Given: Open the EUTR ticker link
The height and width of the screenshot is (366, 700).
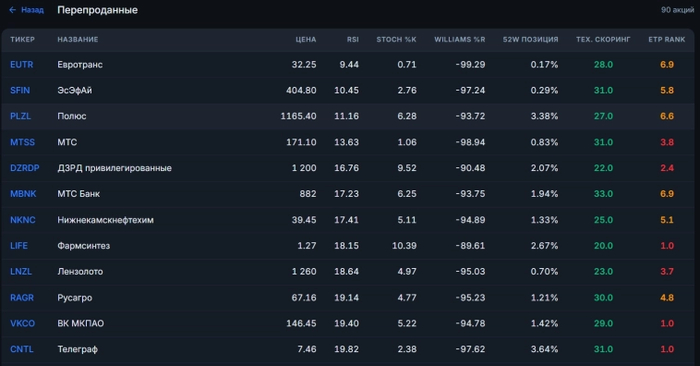Looking at the screenshot, I should (21, 64).
